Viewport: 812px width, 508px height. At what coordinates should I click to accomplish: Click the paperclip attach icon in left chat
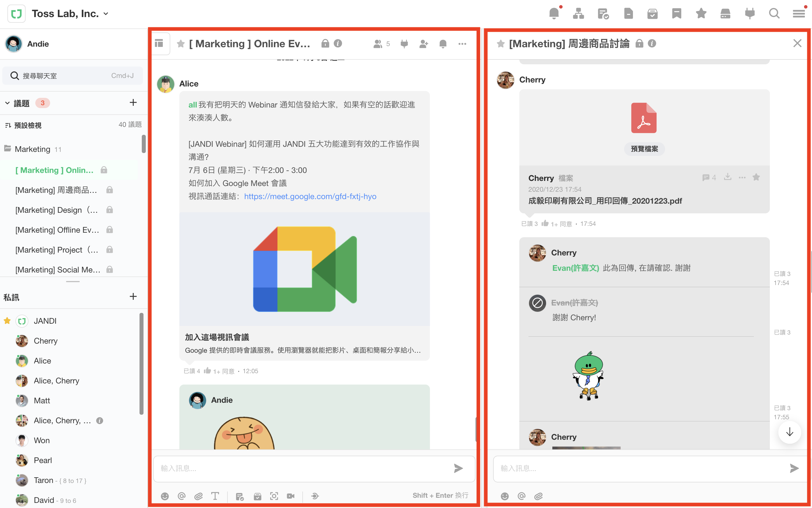point(198,496)
